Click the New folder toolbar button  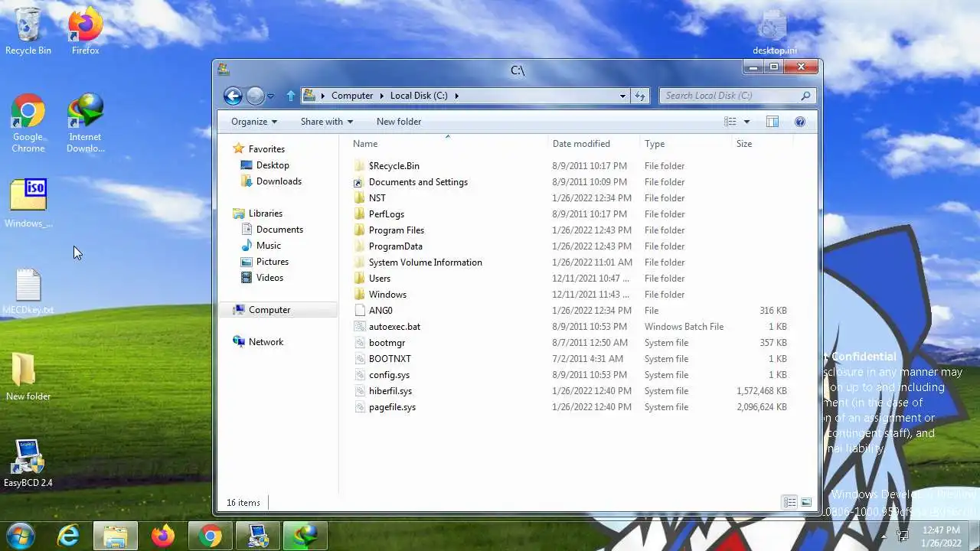pos(399,122)
